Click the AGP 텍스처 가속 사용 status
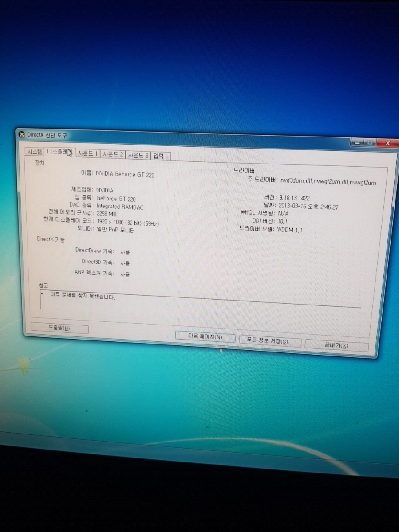The image size is (399, 532). pos(125,274)
